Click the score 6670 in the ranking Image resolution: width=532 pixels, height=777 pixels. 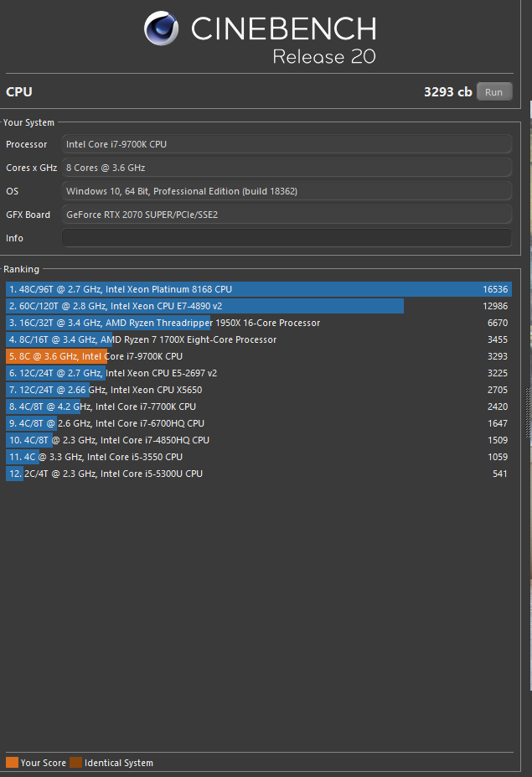tap(498, 323)
